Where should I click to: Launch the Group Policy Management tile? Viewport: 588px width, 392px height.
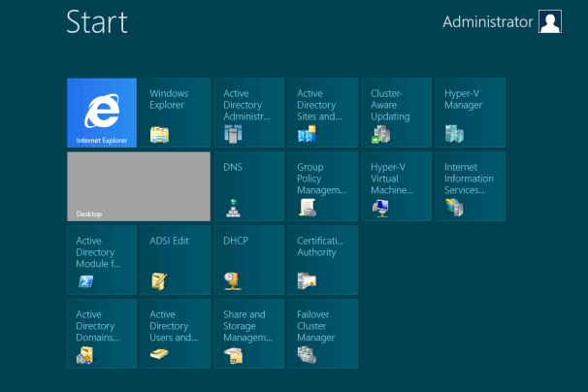[323, 186]
